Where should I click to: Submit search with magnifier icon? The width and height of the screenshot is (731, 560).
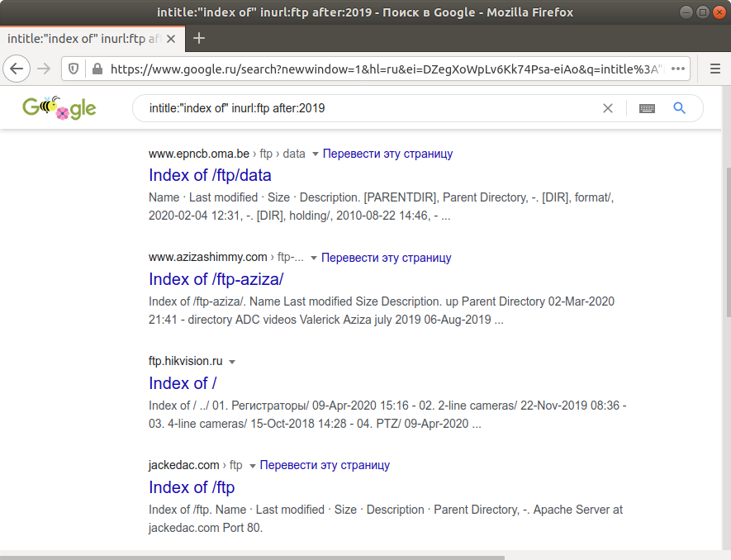pos(679,108)
